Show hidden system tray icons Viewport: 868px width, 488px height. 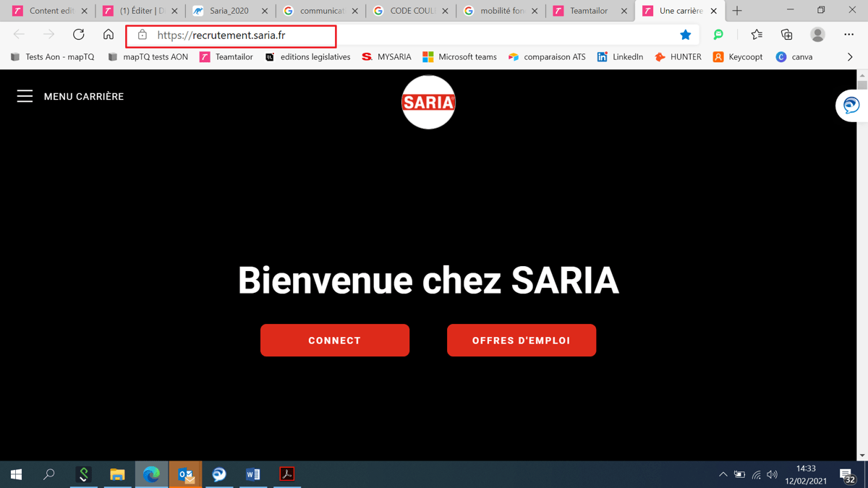pos(723,475)
